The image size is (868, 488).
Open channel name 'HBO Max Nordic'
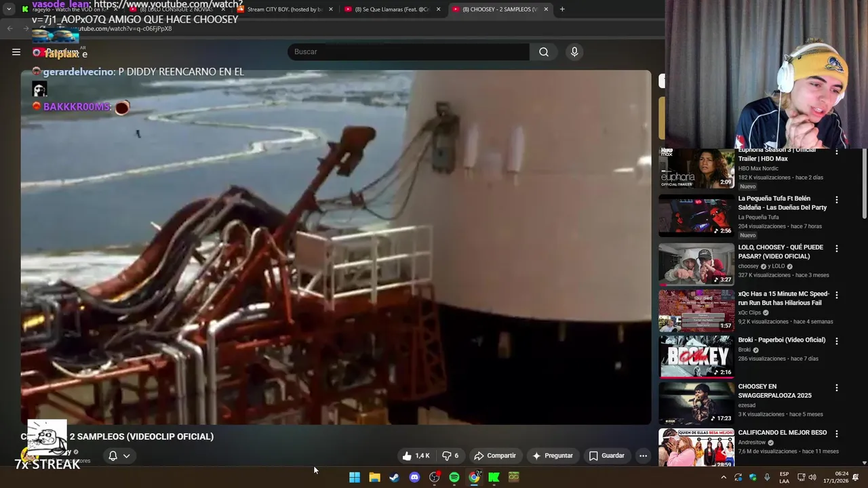coord(758,168)
